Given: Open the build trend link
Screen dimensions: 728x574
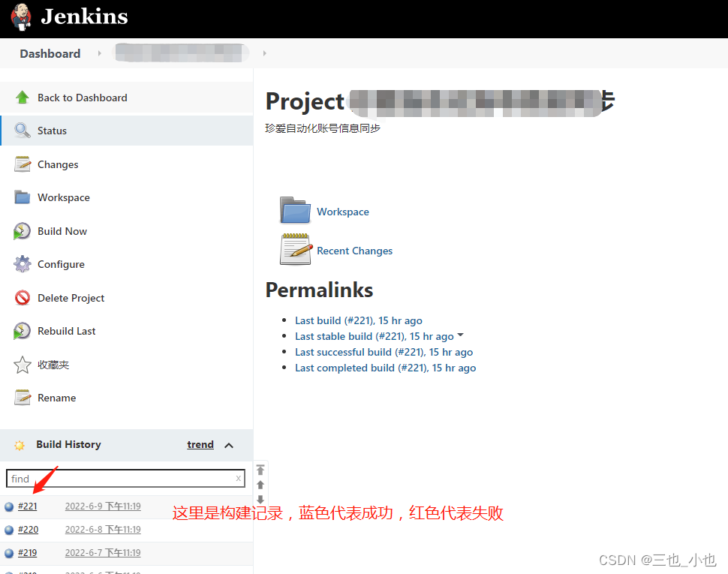Looking at the screenshot, I should coord(200,444).
